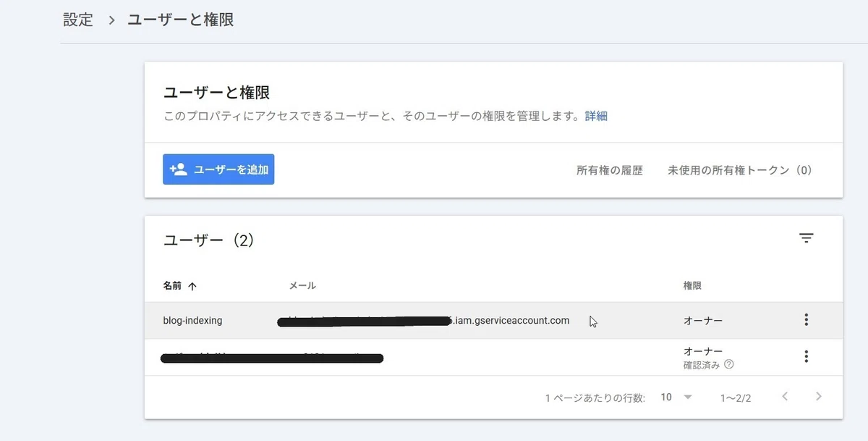Click ユーザーと権限 breadcrumb title
The height and width of the screenshot is (441, 868).
(x=180, y=20)
